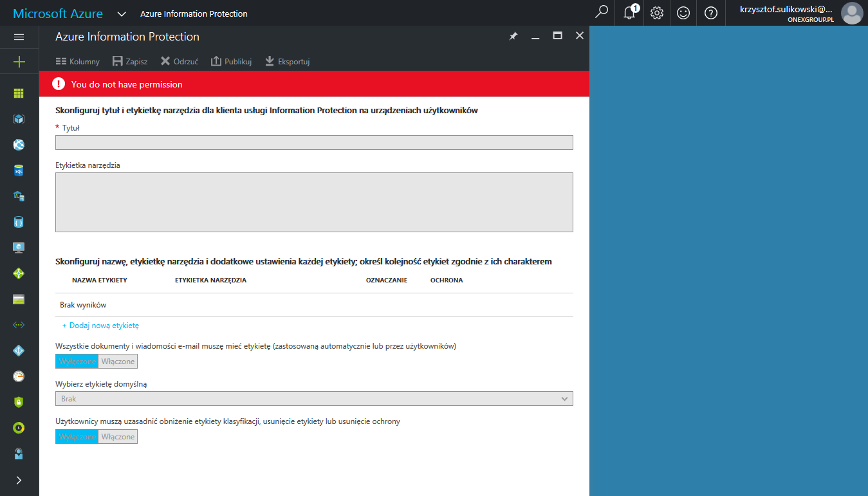Open Resource groups cube icon
The image size is (868, 496).
pyautogui.click(x=19, y=119)
